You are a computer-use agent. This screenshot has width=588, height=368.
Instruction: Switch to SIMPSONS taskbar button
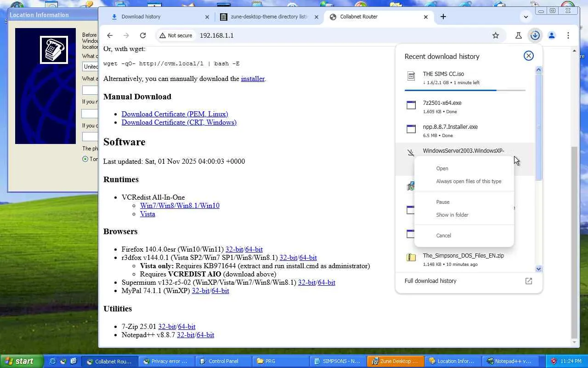(x=338, y=361)
